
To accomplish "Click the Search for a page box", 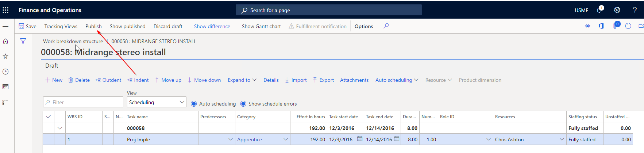I will click(329, 10).
